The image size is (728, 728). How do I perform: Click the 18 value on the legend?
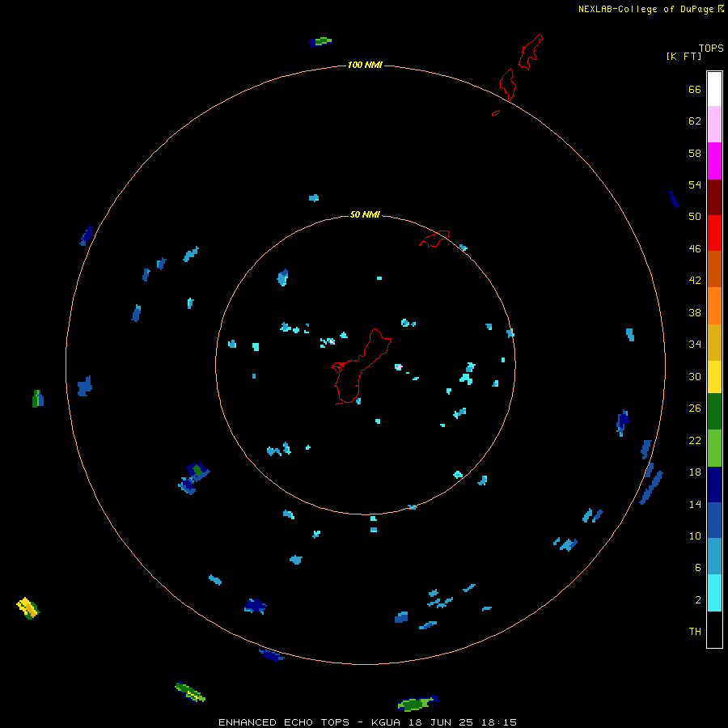pos(695,472)
